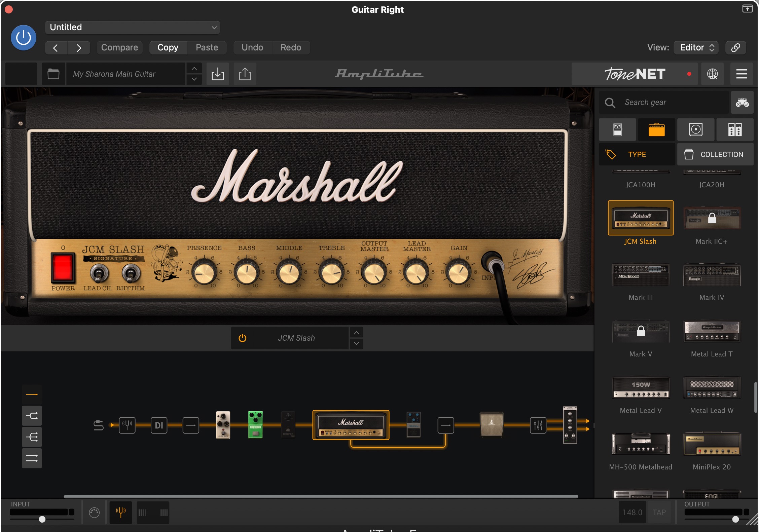Click the DI block in signal chain
759x532 pixels.
click(159, 425)
